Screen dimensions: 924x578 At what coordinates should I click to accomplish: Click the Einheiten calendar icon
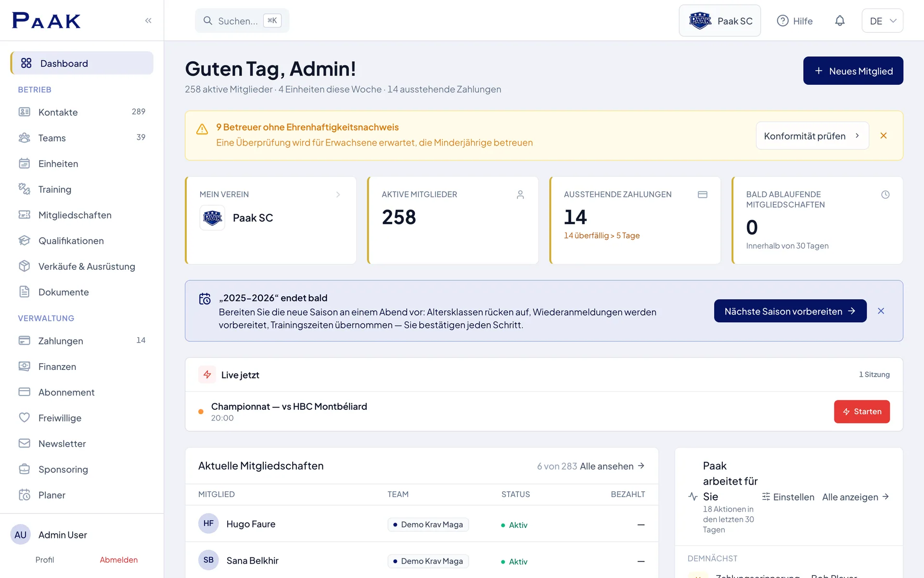pyautogui.click(x=24, y=163)
